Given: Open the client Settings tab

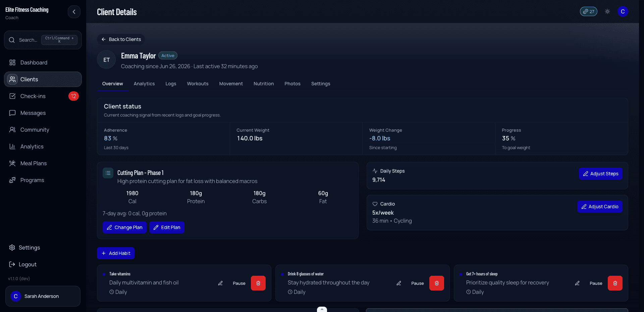Looking at the screenshot, I should (x=321, y=84).
